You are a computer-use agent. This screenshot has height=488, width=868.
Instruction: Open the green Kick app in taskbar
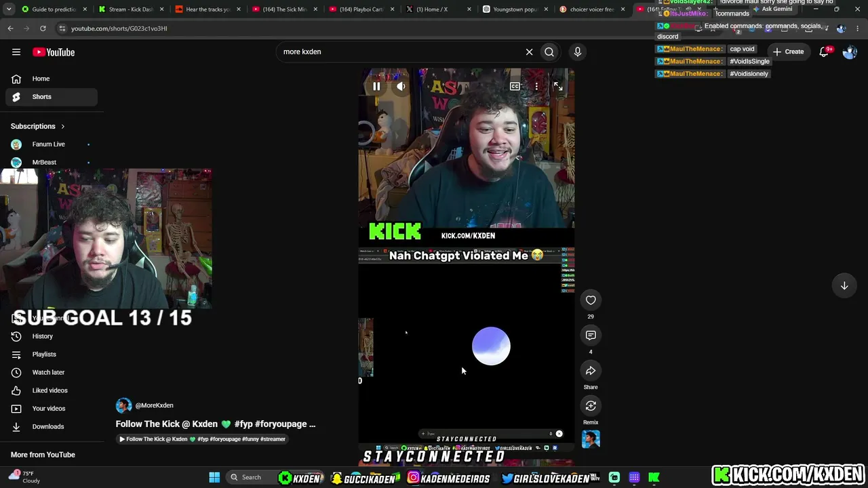(x=654, y=478)
